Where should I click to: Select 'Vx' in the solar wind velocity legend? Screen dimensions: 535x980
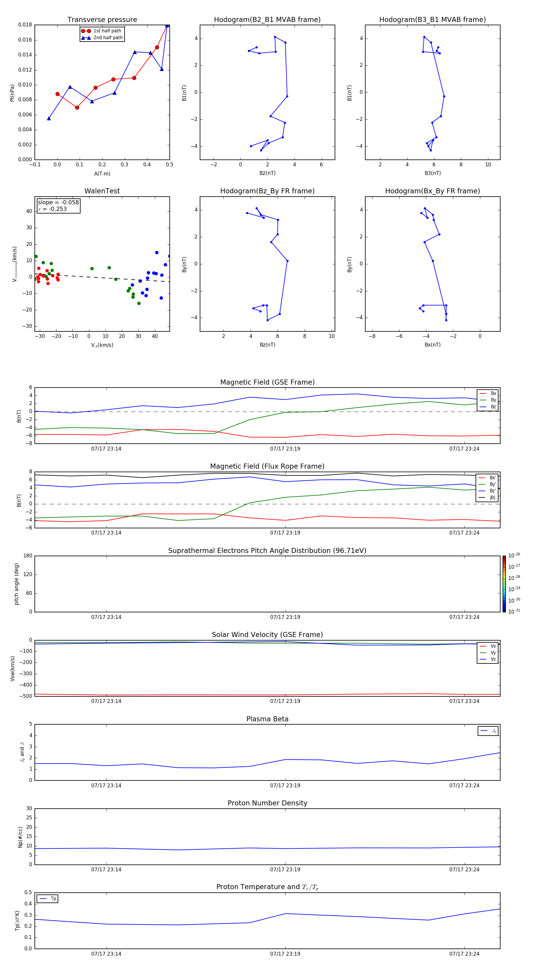488,646
